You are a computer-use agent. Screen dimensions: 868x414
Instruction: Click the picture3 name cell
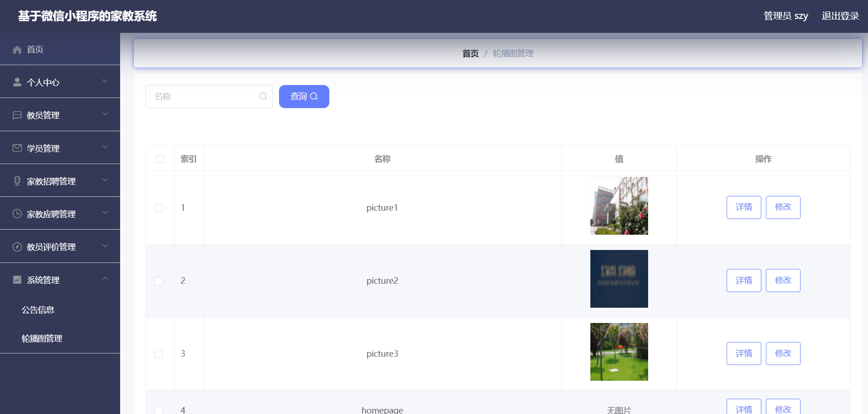382,354
